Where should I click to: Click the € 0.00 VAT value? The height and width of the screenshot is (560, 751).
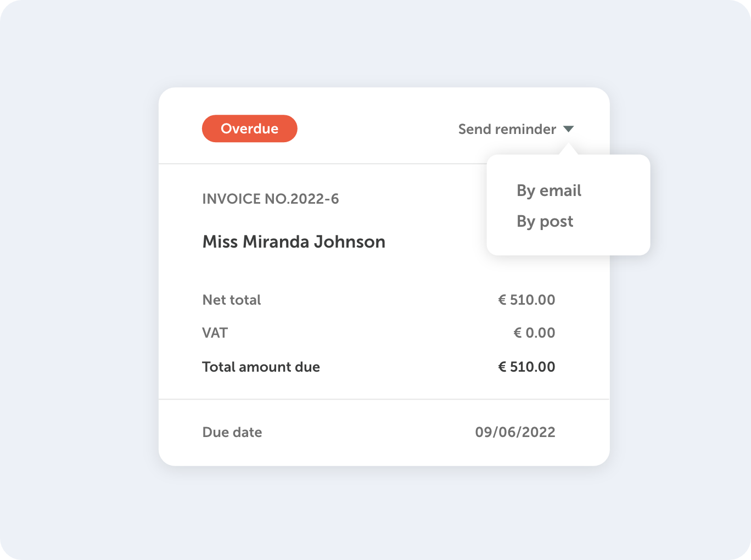(534, 333)
